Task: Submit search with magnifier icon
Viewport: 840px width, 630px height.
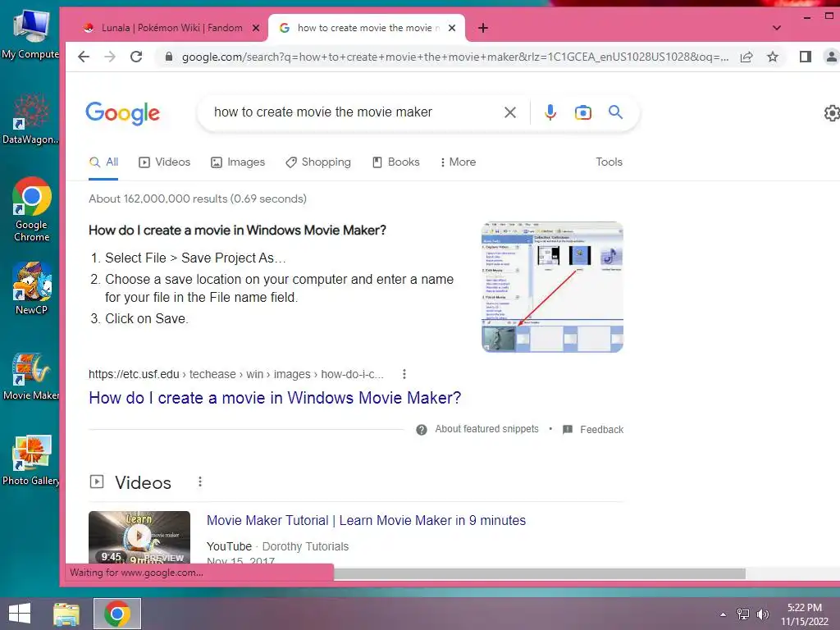Action: pyautogui.click(x=615, y=112)
